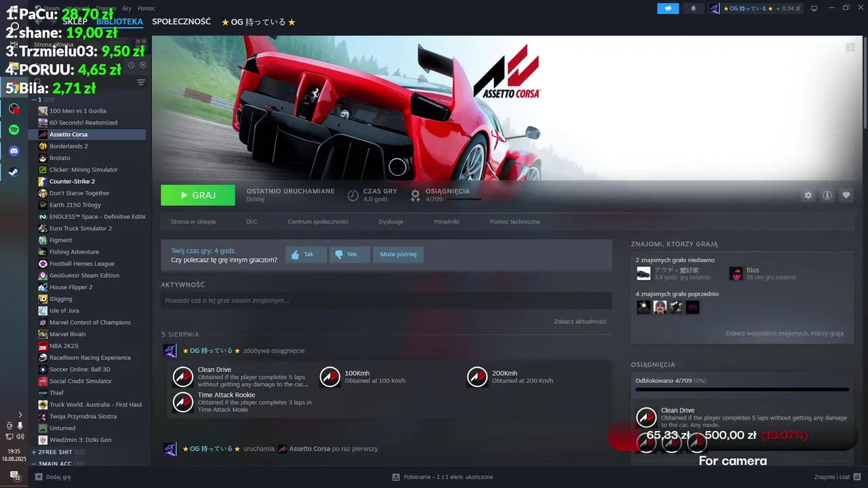Open friend filus avatar
The width and height of the screenshot is (868, 488).
(x=736, y=273)
